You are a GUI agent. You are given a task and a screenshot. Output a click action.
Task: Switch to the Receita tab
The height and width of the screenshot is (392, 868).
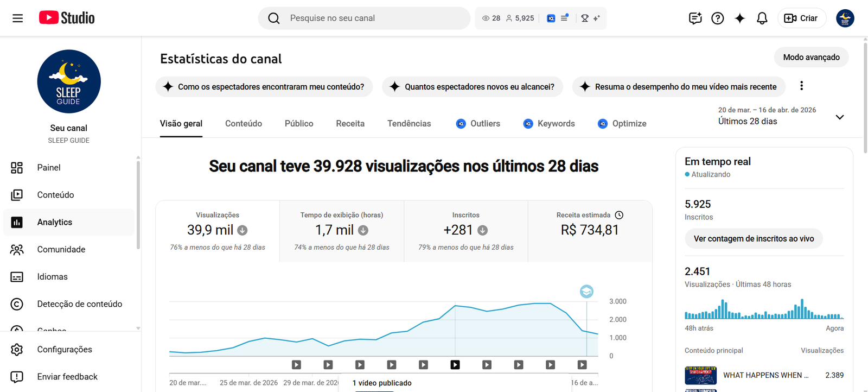tap(350, 124)
